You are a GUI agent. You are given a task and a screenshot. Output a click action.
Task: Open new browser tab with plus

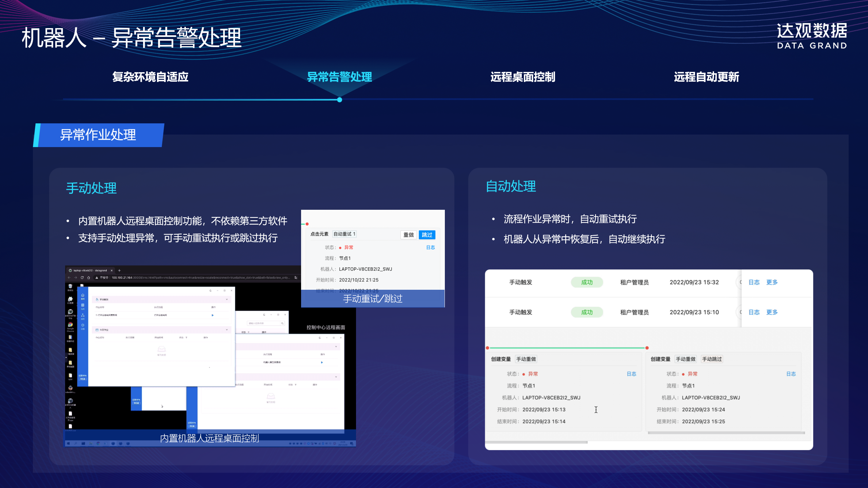pos(119,270)
